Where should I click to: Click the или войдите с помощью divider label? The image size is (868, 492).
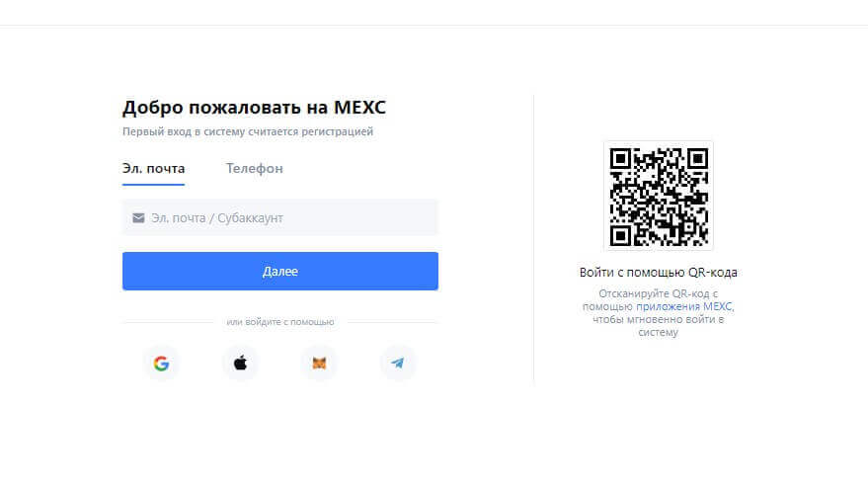point(280,322)
